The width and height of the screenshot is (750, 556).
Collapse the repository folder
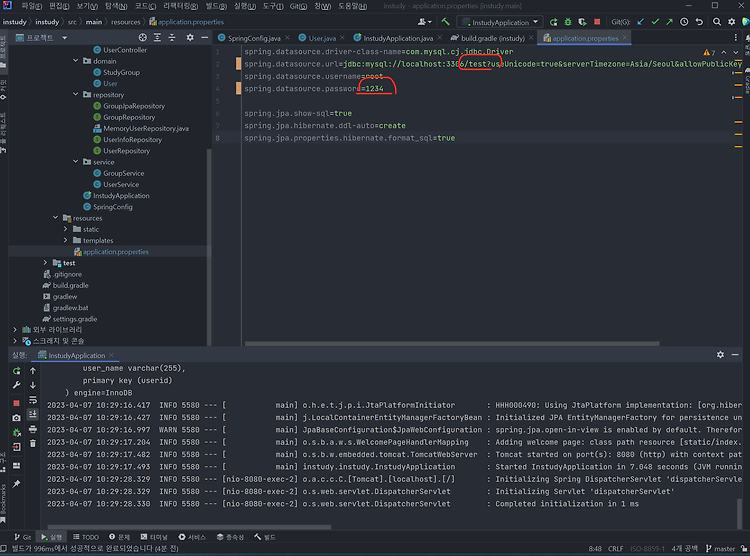point(76,94)
